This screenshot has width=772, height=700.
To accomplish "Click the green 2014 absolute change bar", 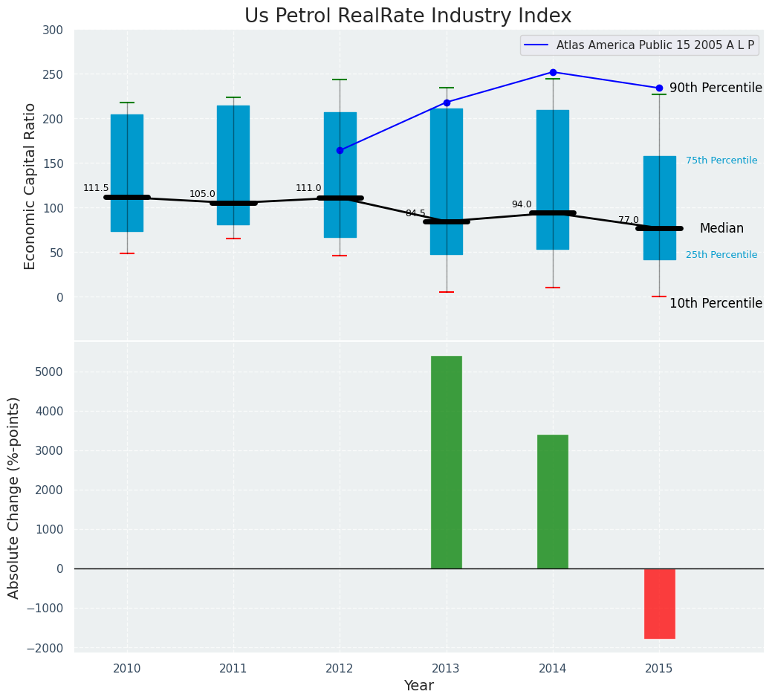I will 552,502.
